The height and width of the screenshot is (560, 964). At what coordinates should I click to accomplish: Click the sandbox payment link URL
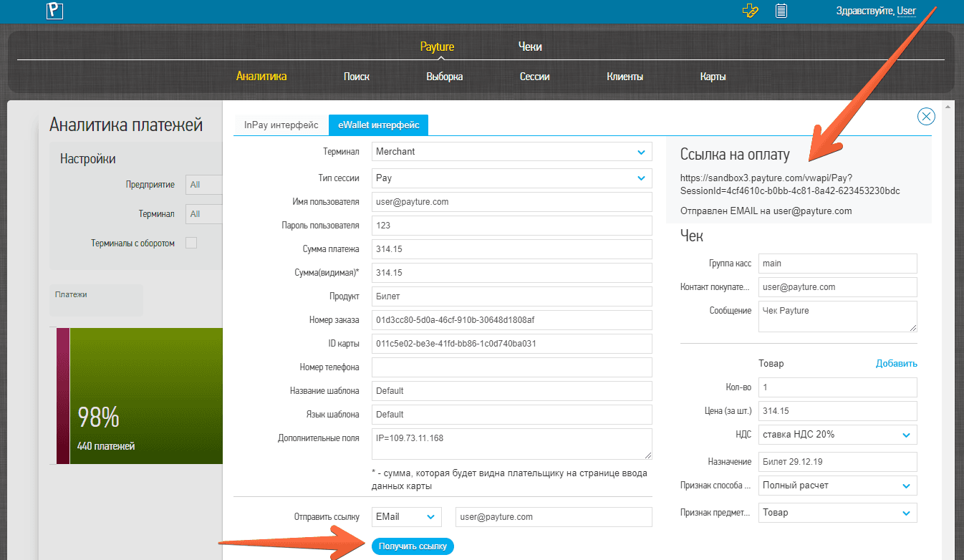point(790,185)
